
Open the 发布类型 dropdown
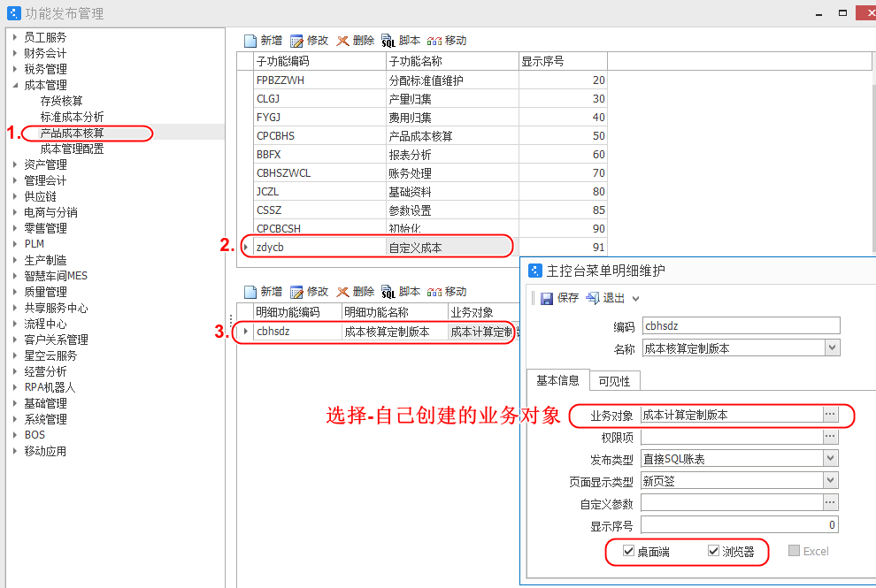(830, 459)
